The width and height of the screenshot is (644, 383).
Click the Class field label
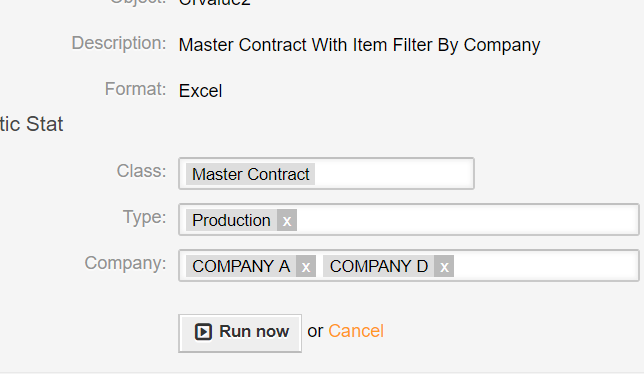click(x=141, y=171)
